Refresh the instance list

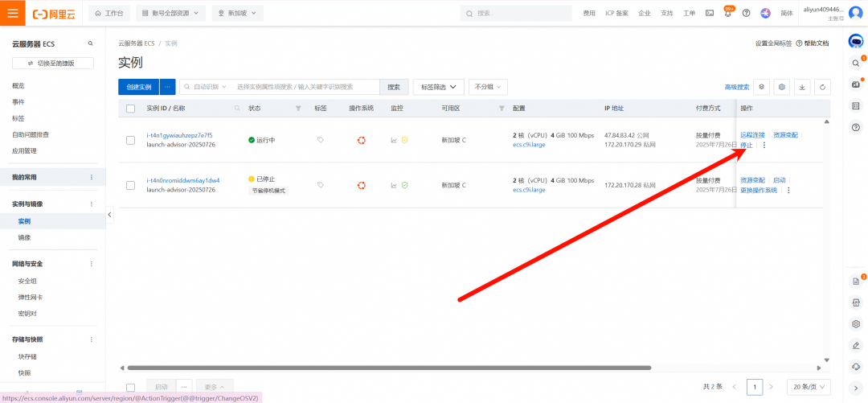click(x=823, y=87)
